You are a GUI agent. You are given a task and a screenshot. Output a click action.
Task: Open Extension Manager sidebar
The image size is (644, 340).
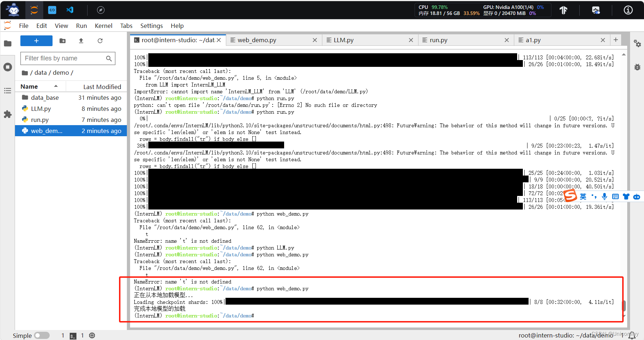8,114
